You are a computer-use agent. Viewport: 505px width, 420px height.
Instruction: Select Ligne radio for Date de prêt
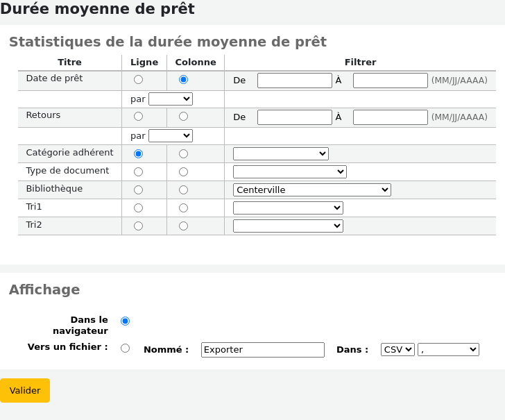coord(139,80)
